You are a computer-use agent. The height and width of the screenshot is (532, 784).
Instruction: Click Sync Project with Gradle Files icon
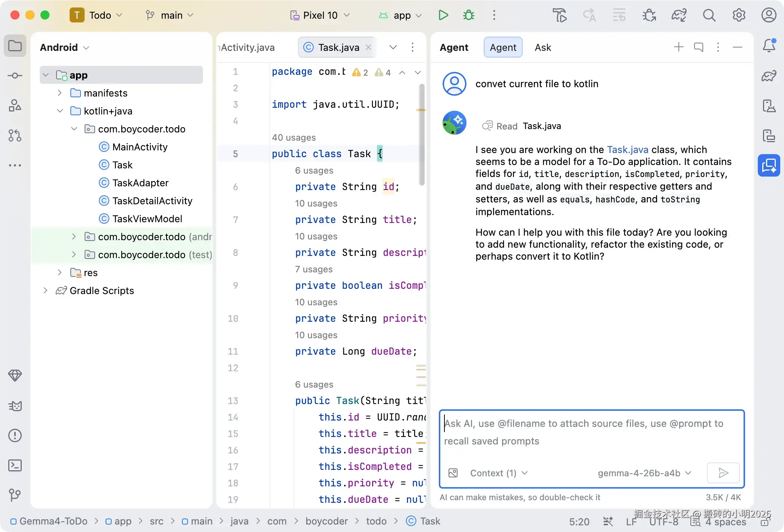click(679, 15)
